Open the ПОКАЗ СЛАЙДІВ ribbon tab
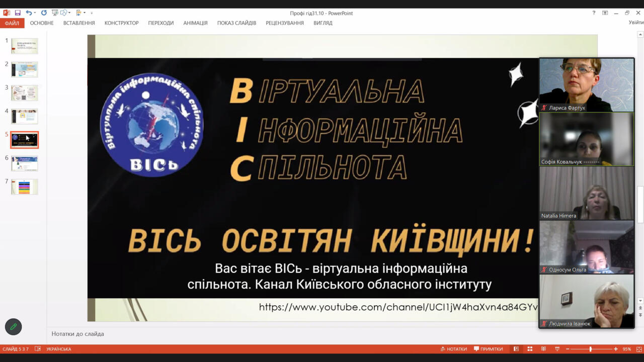This screenshot has height=362, width=644. click(236, 23)
